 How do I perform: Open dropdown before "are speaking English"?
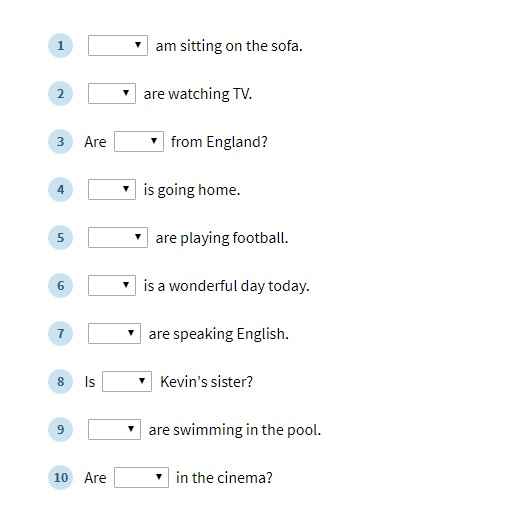pyautogui.click(x=114, y=333)
